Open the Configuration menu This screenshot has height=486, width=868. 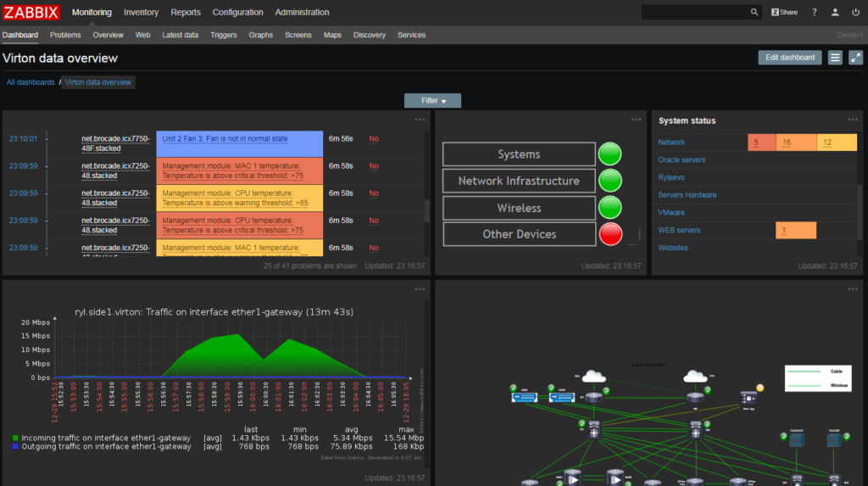coord(237,13)
